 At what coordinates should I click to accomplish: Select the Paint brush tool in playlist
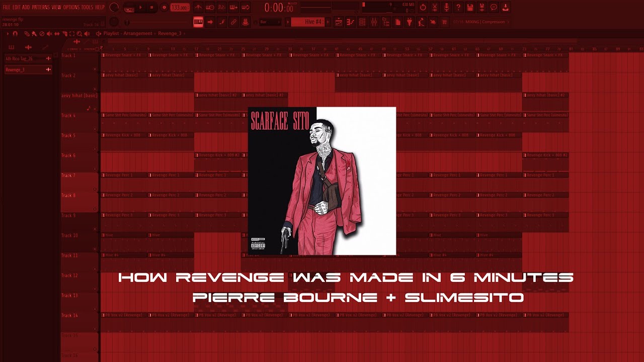click(x=34, y=34)
